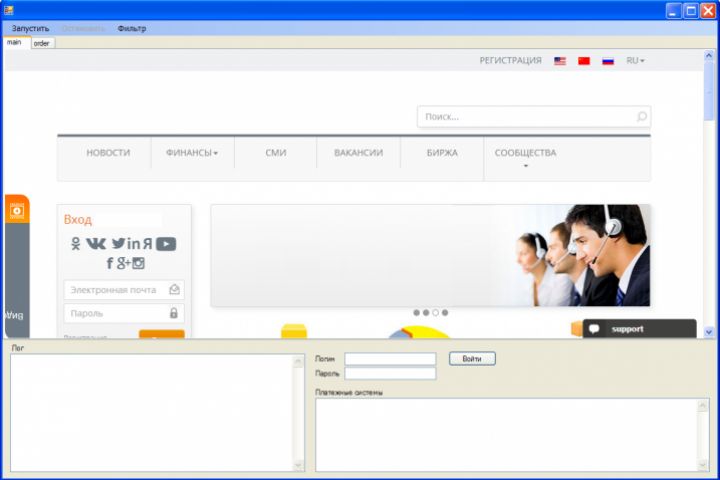
Task: Open the ВАКАНСИИ section
Action: click(x=359, y=152)
